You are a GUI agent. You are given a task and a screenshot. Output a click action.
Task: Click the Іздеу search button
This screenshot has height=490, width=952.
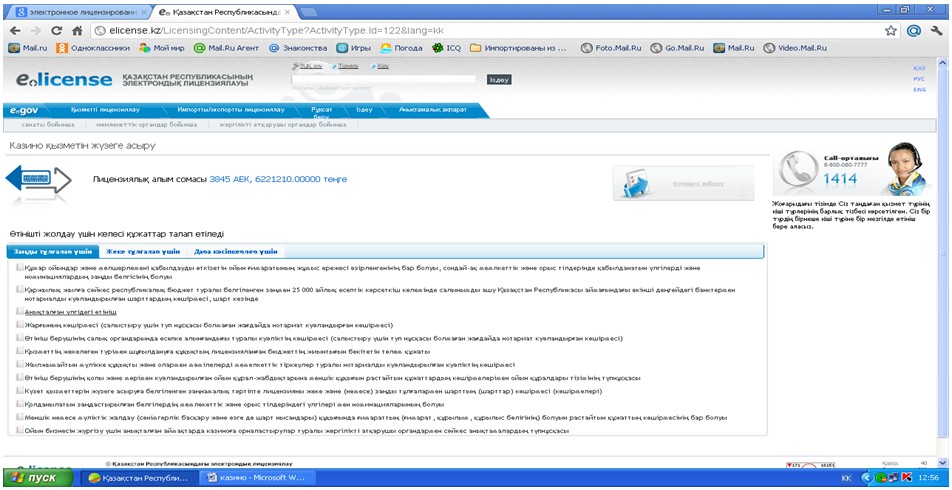(499, 79)
